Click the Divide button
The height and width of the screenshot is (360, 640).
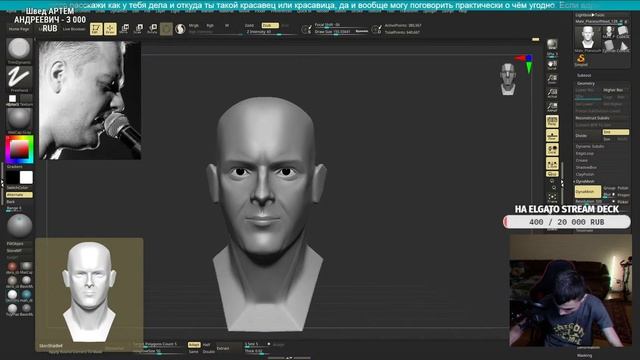[588, 135]
